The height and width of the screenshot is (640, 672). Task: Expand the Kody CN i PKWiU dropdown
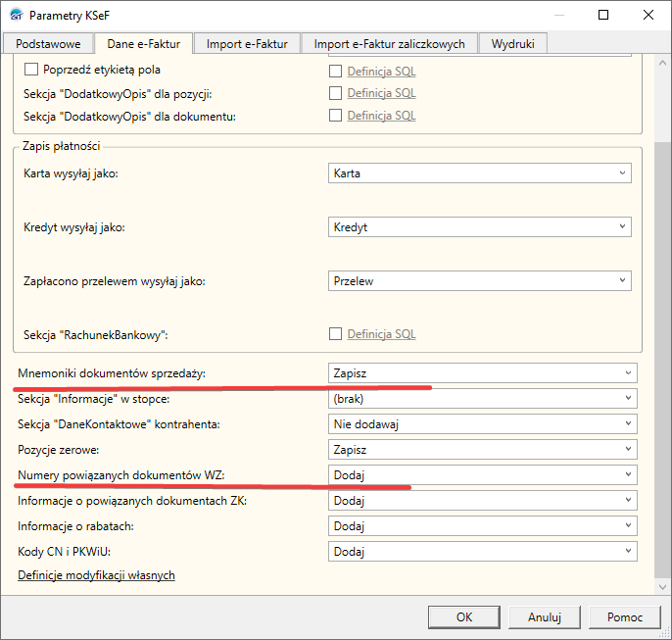click(x=483, y=551)
